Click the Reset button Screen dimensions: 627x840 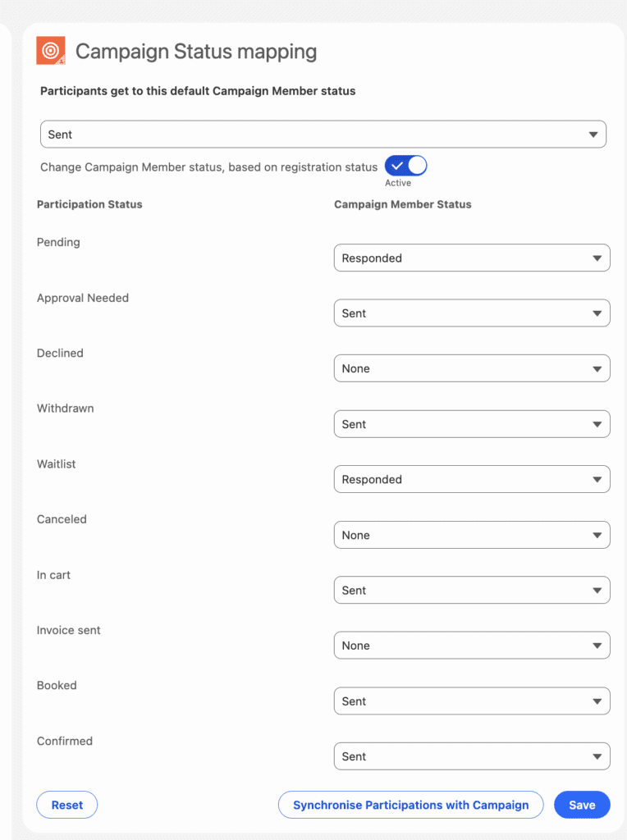coord(67,805)
